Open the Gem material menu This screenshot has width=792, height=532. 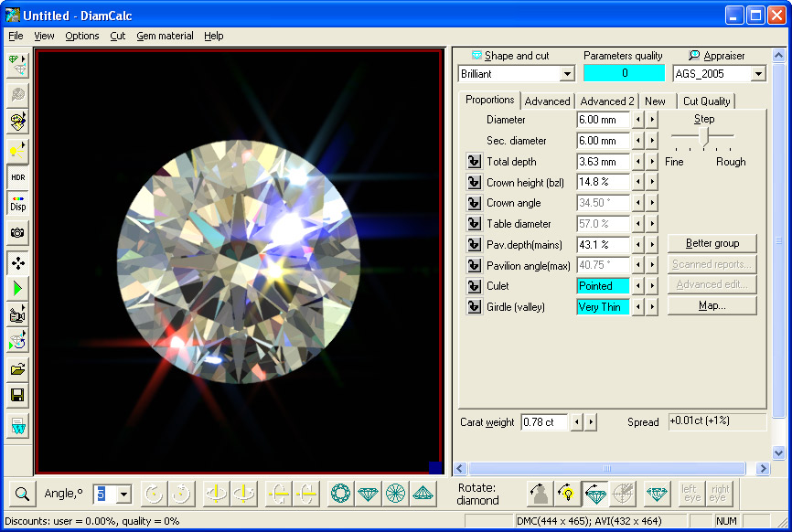165,36
